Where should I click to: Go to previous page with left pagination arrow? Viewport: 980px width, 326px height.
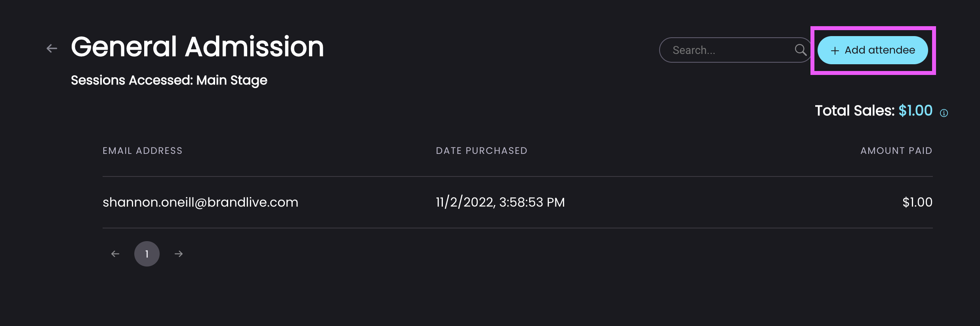coord(115,254)
